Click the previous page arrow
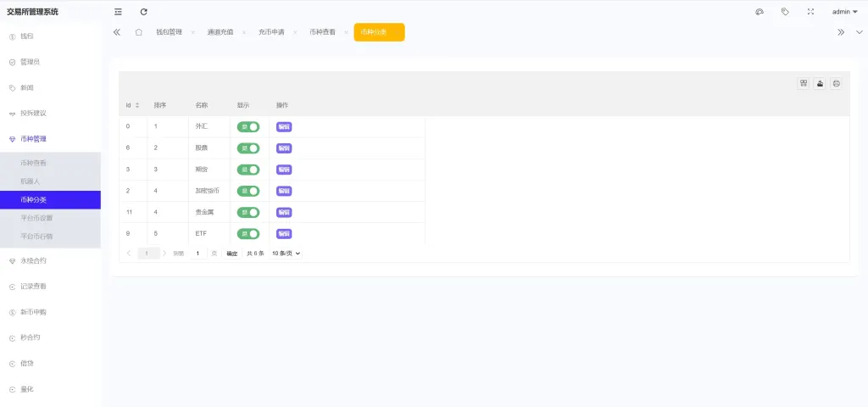This screenshot has width=868, height=407. click(x=129, y=253)
